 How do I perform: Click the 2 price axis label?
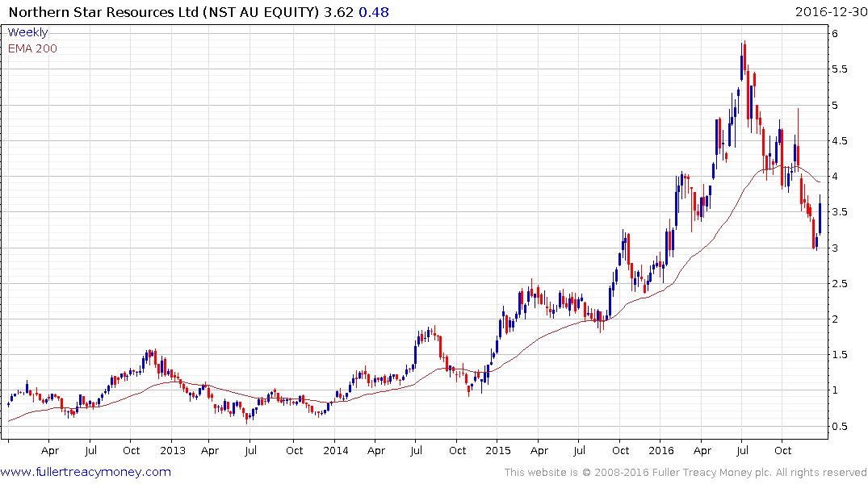coord(835,319)
